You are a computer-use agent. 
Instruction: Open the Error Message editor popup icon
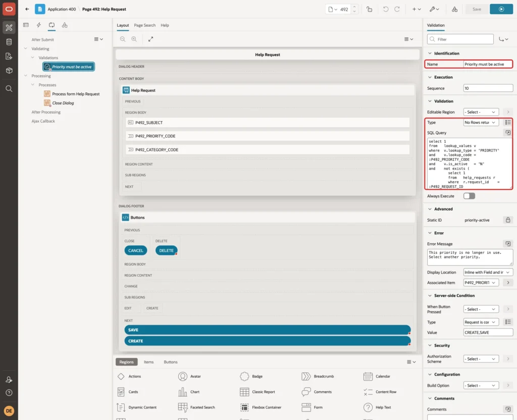508,244
